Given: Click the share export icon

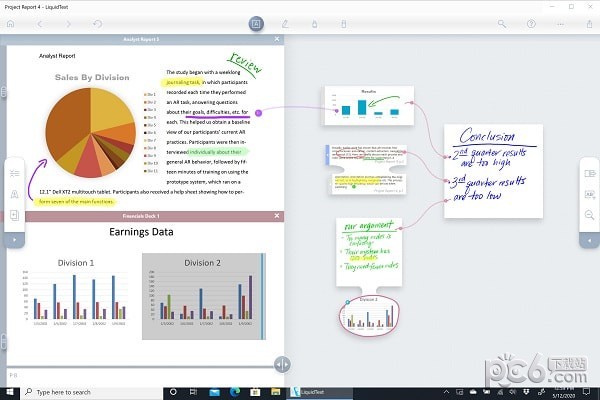Looking at the screenshot, I should [589, 24].
